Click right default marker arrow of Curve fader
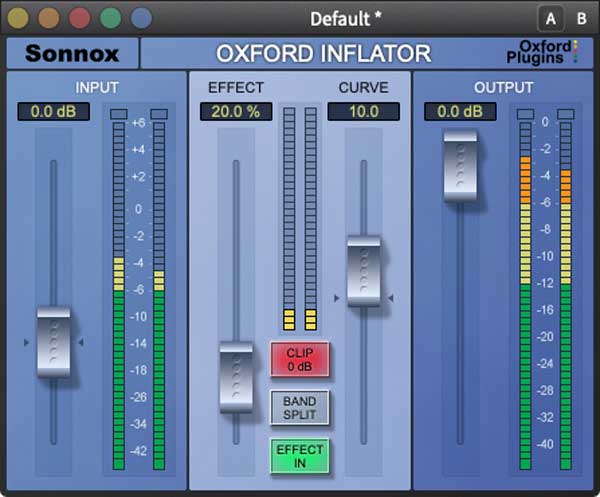 coord(391,298)
